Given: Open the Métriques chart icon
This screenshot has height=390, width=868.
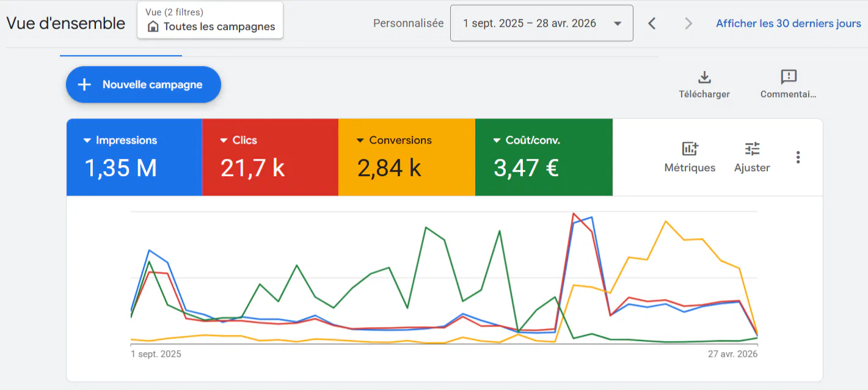Looking at the screenshot, I should tap(690, 149).
